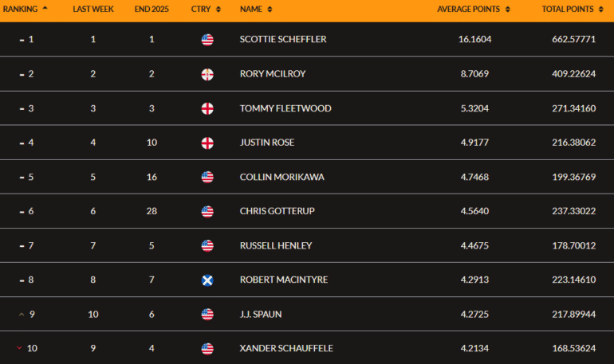This screenshot has height=364, width=614.
Task: Click Scottie Scheffler's USA flag icon
Action: click(207, 40)
